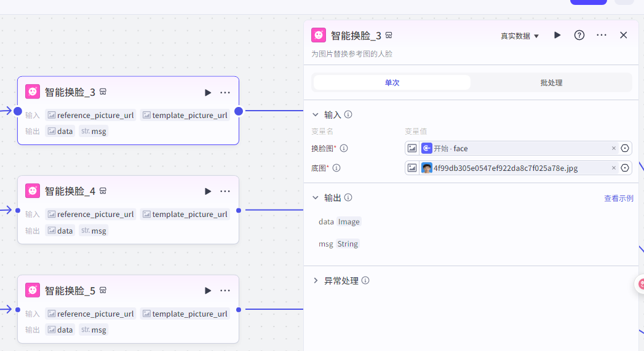Open the 真实数据 dropdown
Image resolution: width=644 pixels, height=351 pixels.
tap(520, 36)
